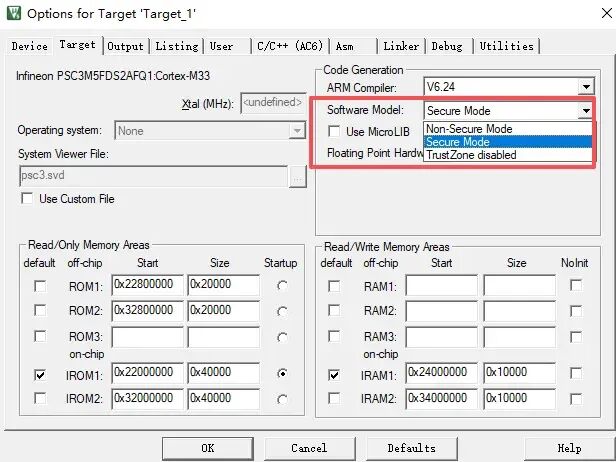Check the IRAM2 default checkbox
The width and height of the screenshot is (616, 462).
coord(334,398)
